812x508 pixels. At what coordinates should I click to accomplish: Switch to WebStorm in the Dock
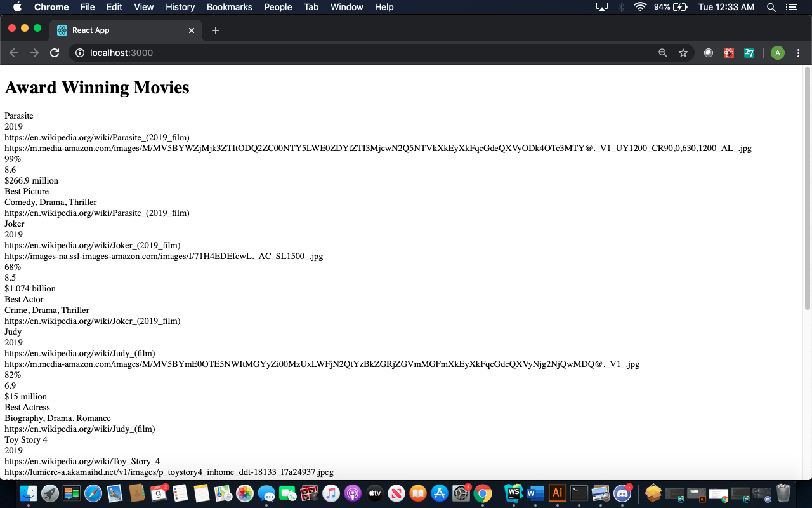click(x=514, y=493)
